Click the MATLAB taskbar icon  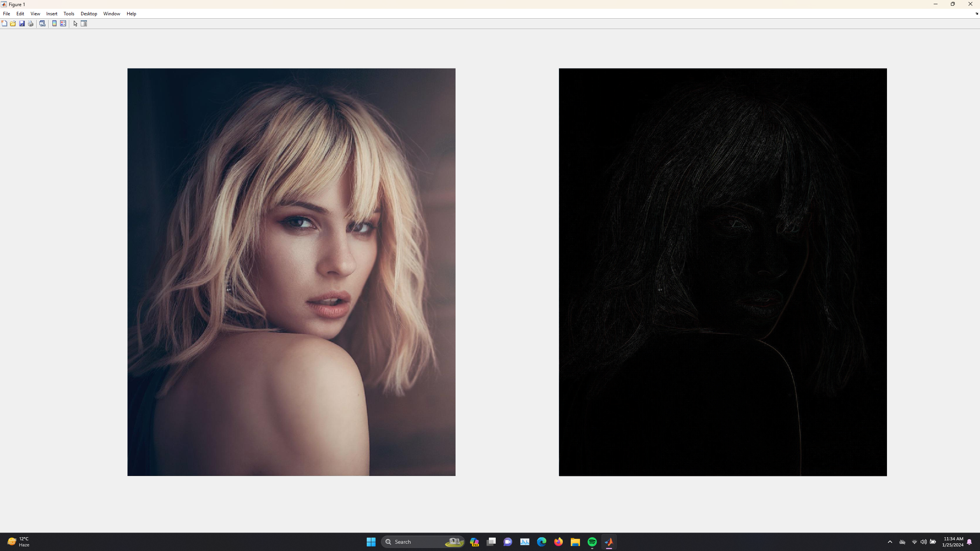coord(609,542)
